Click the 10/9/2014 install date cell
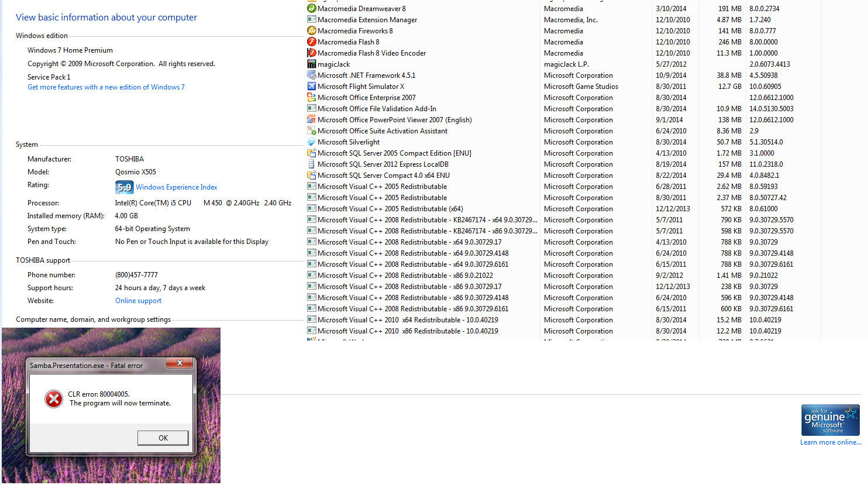Screen dimensions: 868x485 coord(671,75)
